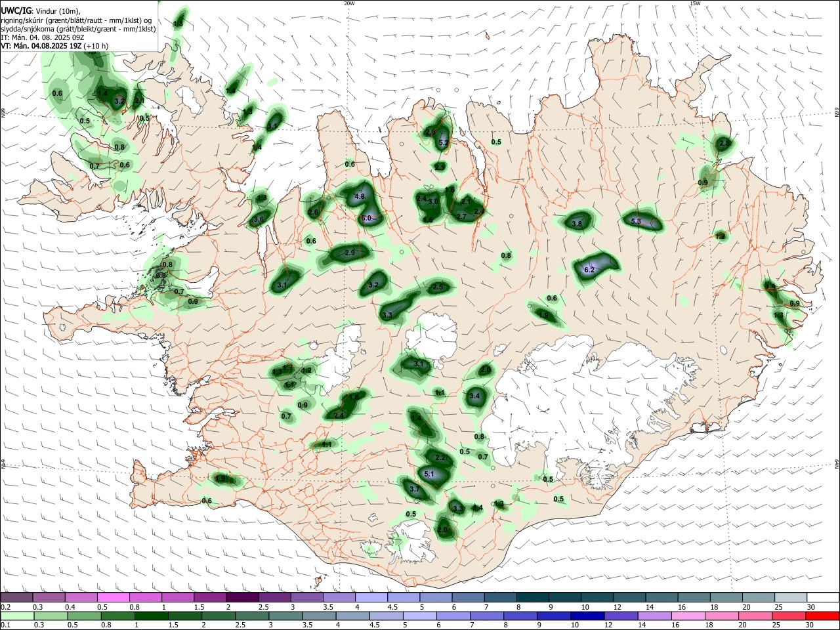The image size is (840, 630).
Task: Click the white swatch after 30 in snow legend
Action: tap(823, 598)
